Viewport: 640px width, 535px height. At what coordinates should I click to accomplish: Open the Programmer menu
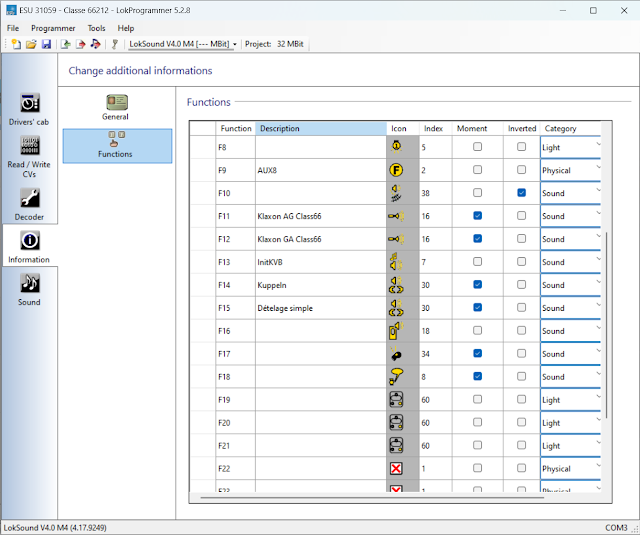pyautogui.click(x=53, y=28)
